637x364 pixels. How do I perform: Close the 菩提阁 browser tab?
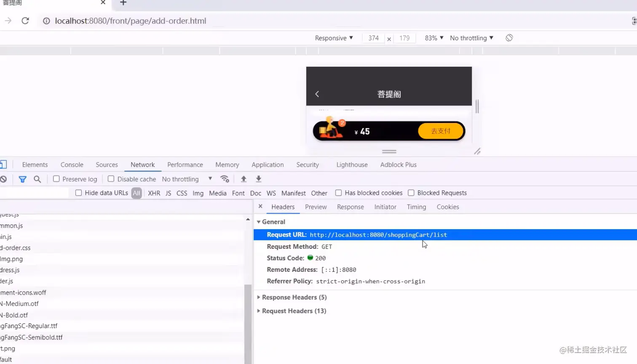103,3
